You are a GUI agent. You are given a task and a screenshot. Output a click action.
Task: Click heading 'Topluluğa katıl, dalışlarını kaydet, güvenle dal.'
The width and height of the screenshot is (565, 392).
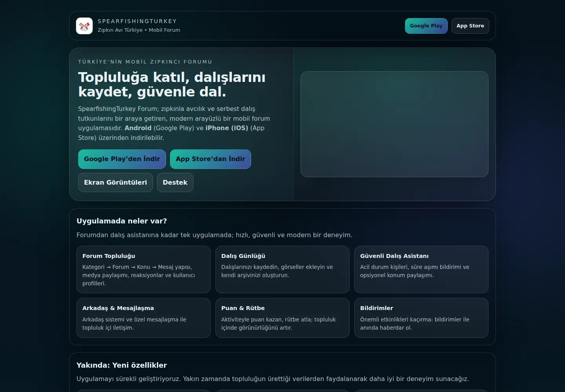click(172, 84)
